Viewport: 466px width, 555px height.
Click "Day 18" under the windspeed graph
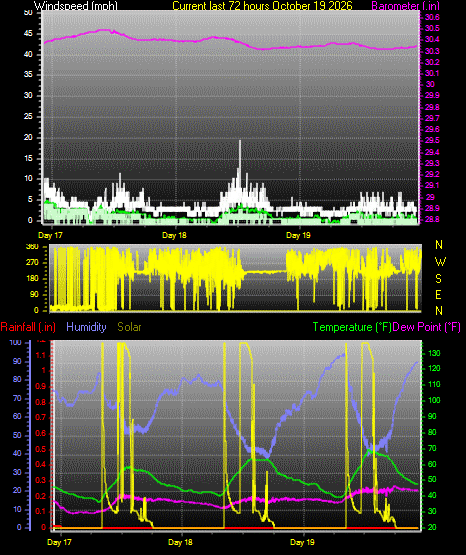point(174,235)
